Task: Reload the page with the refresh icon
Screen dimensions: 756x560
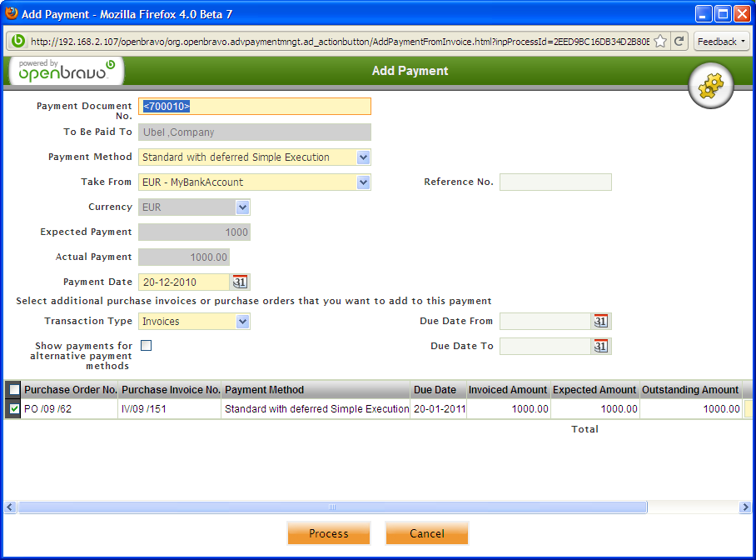Action: click(679, 42)
